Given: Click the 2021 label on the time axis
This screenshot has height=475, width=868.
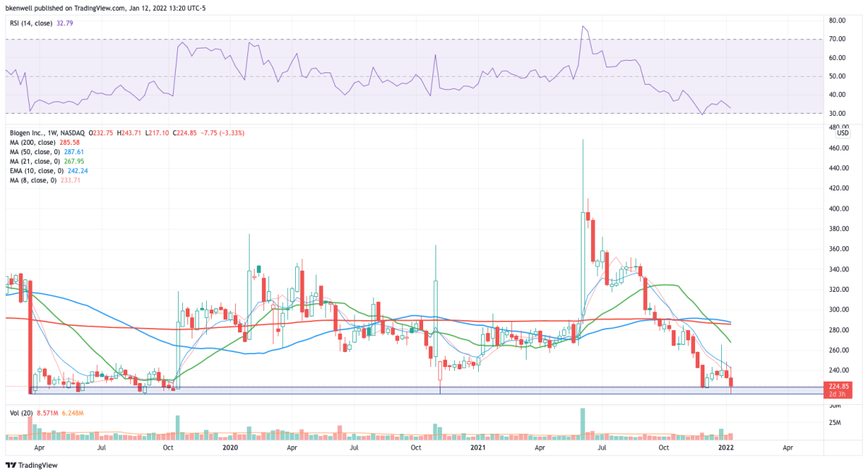Looking at the screenshot, I should pos(477,448).
